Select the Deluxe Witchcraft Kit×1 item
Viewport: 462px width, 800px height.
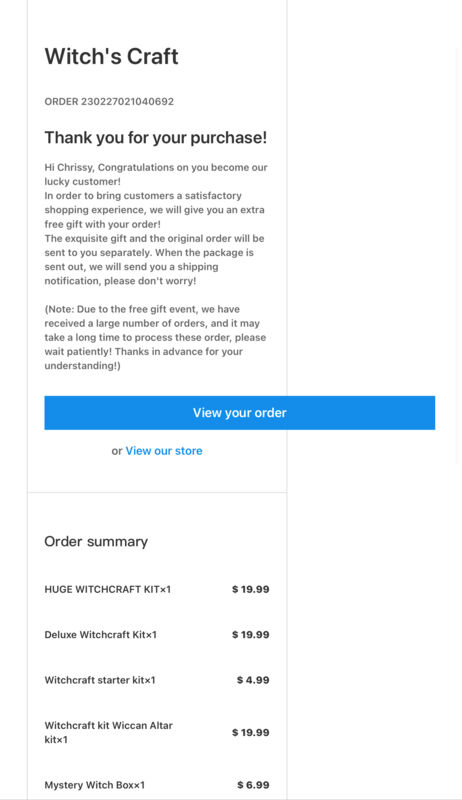pos(100,635)
